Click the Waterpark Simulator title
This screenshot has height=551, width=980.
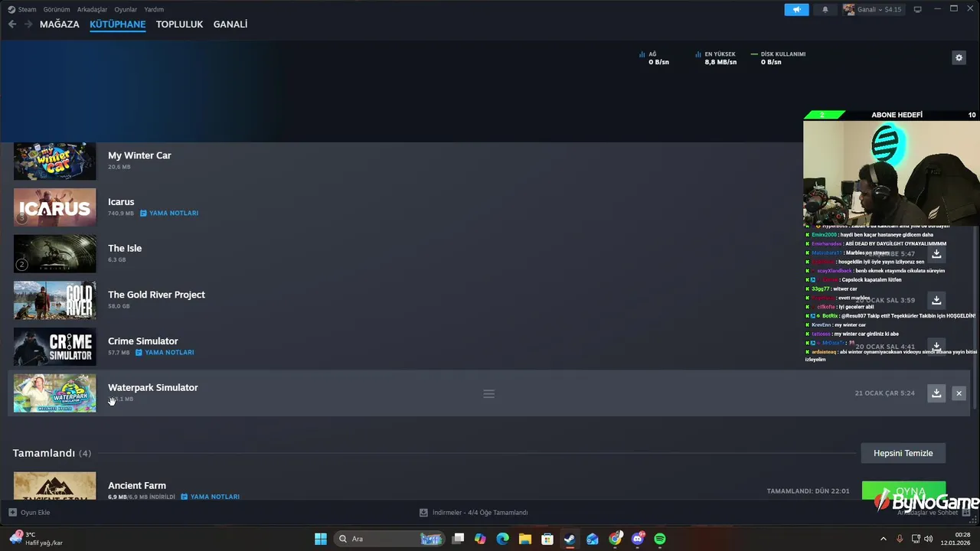[x=153, y=388]
